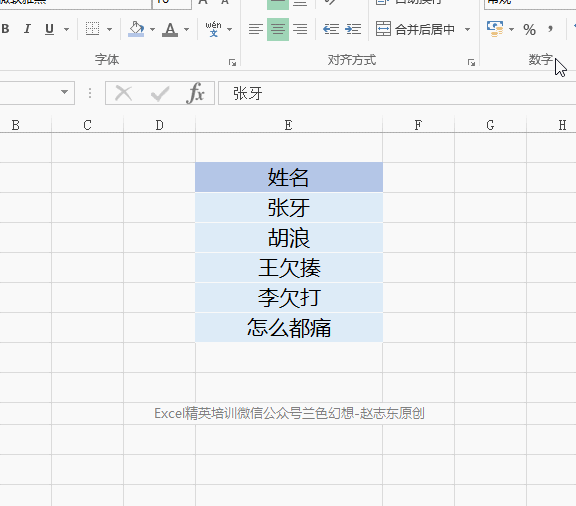Open fill color dropdown arrow
This screenshot has height=506, width=576.
tap(152, 29)
